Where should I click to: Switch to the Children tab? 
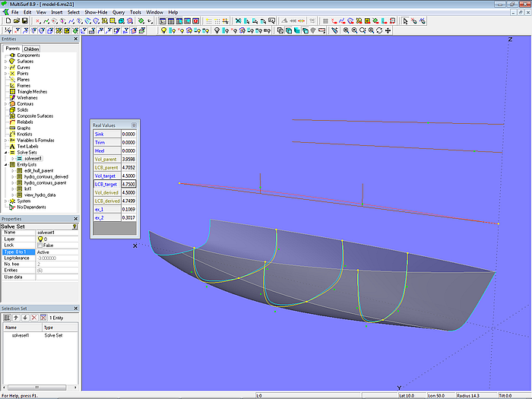(x=31, y=49)
